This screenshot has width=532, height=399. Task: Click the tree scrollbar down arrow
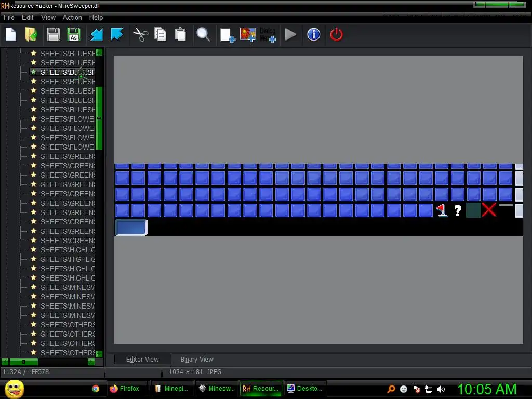coord(99,354)
